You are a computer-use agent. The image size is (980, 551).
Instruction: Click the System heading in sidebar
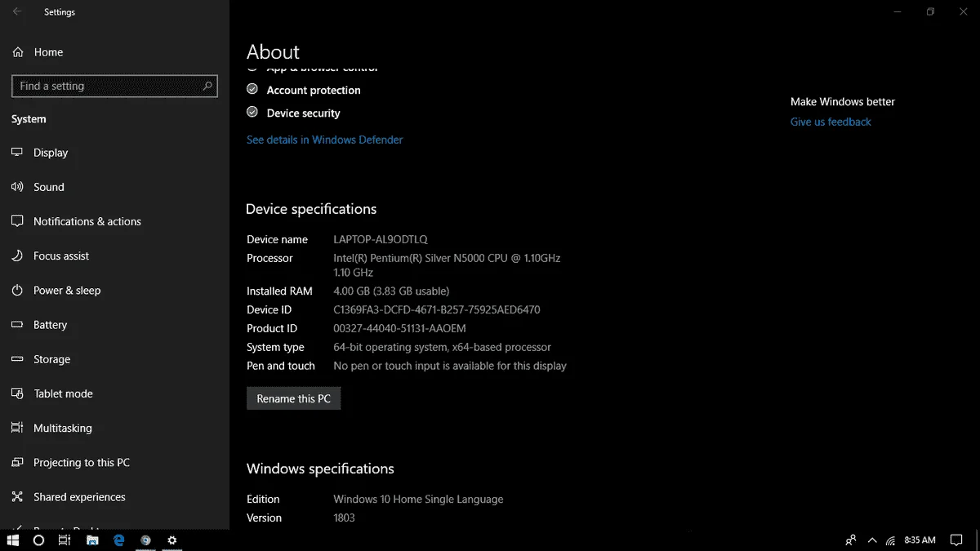[x=29, y=119]
